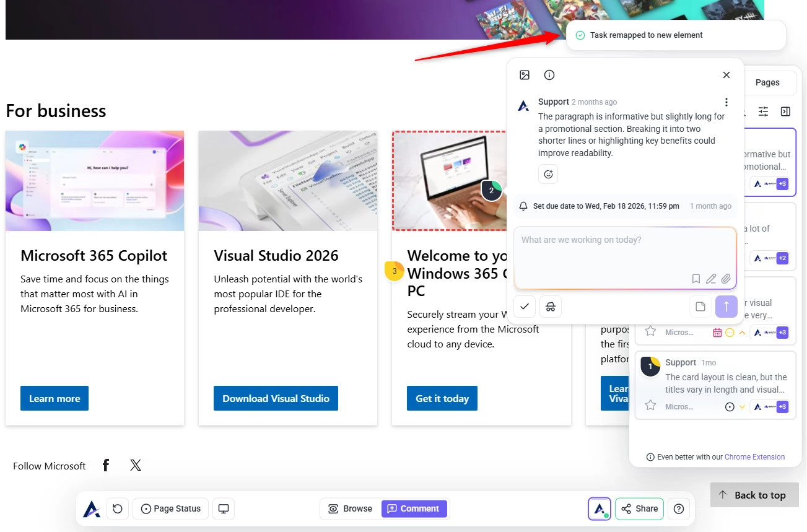Viewport: 807px width, 532px height.
Task: Star the 'card layout is clean' task
Action: [650, 405]
